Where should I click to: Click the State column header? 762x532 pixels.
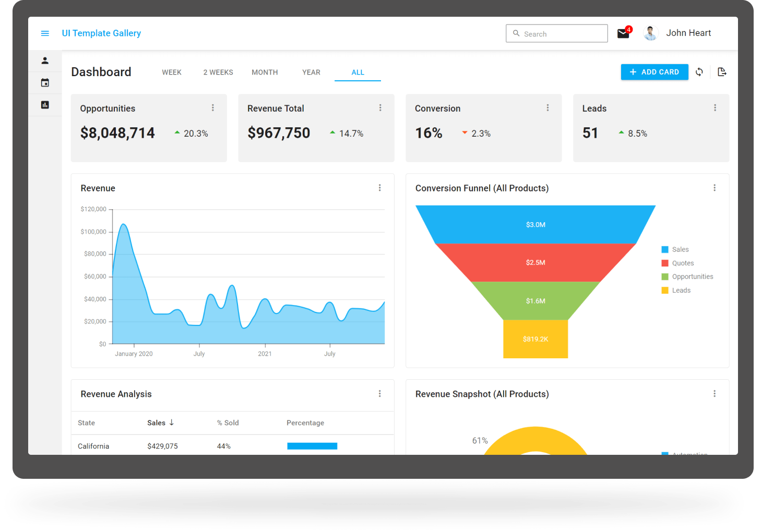[87, 423]
